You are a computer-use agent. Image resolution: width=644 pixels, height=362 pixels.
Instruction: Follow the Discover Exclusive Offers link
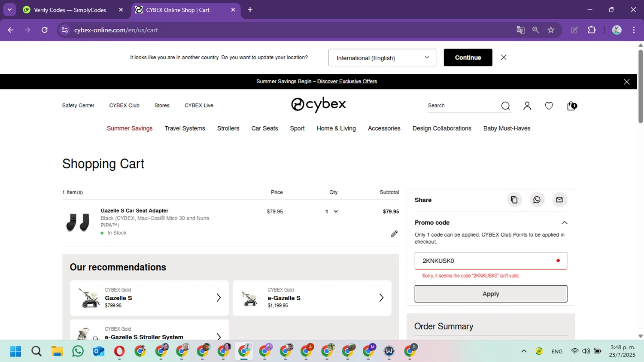[x=347, y=82]
